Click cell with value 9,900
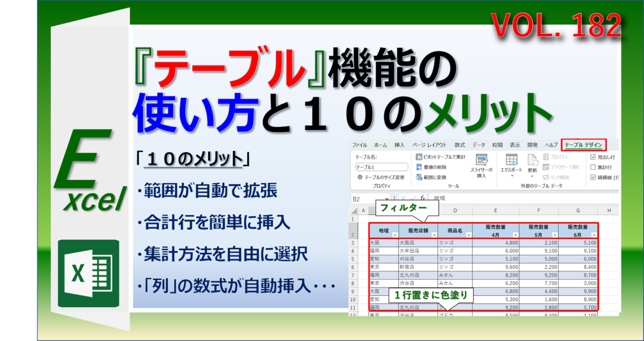644x341 pixels. pos(578,291)
